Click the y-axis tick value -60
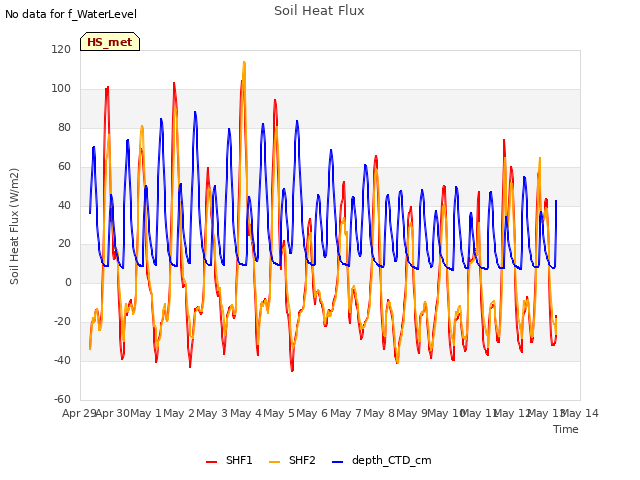Viewport: 640px width, 480px height. (x=62, y=399)
